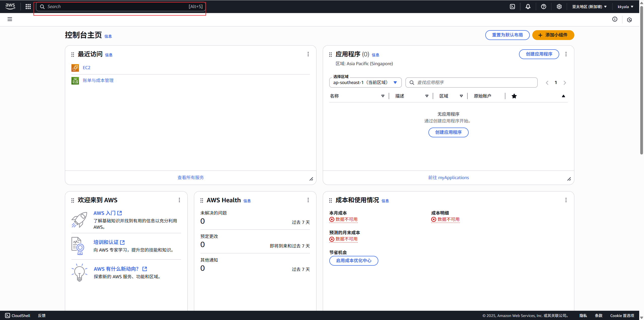Image resolution: width=644 pixels, height=320 pixels.
Task: Open Cookie 首选项 in the footer
Action: pyautogui.click(x=622, y=315)
